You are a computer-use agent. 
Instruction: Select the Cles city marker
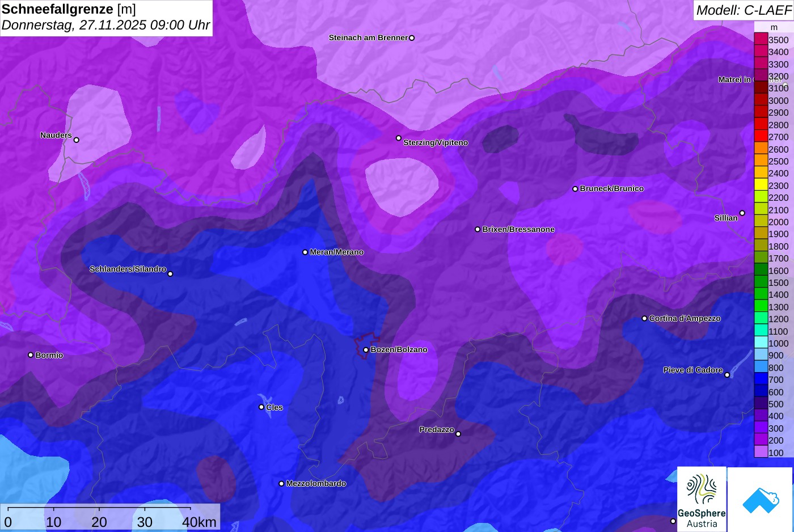261,407
